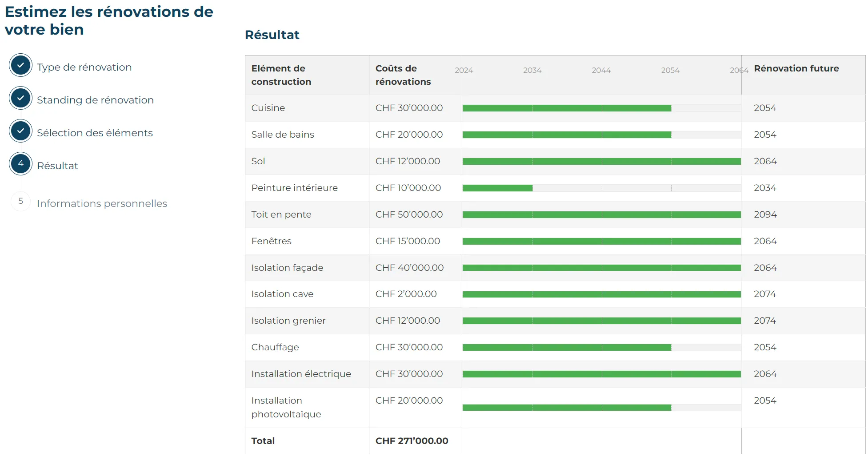Select the step 4 circle showing Résultat
The width and height of the screenshot is (868, 456).
(x=20, y=164)
